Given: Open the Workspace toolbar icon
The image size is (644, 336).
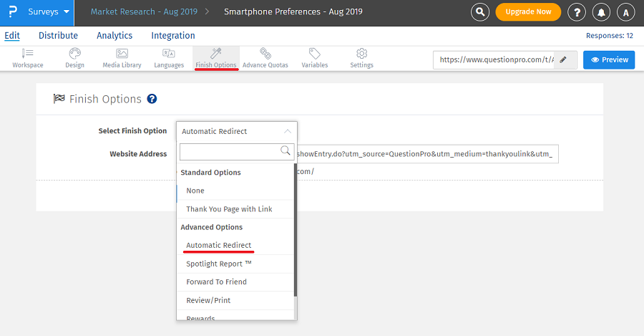Looking at the screenshot, I should tap(27, 54).
